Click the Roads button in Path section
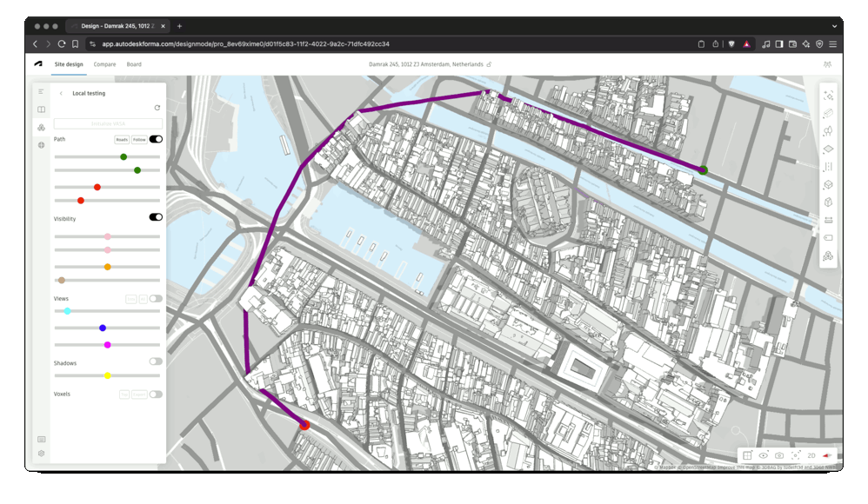Screen dimensions: 868x504 tap(122, 139)
